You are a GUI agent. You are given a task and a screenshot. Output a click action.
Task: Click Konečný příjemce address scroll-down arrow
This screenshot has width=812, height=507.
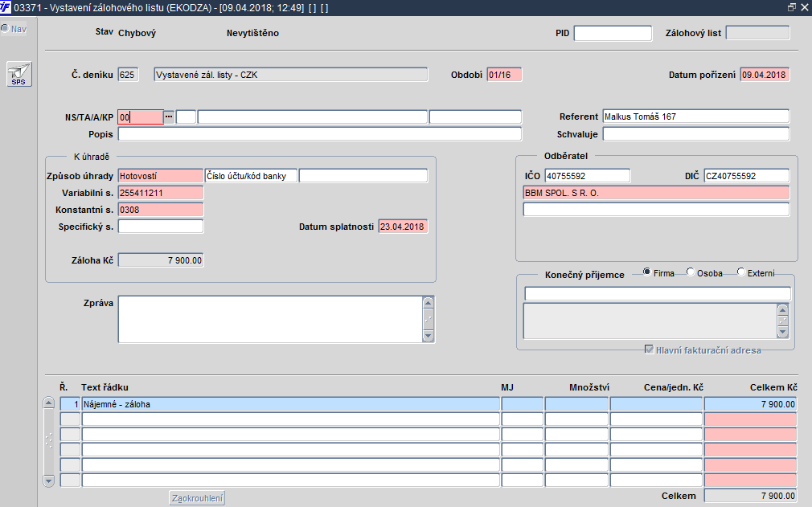[782, 332]
